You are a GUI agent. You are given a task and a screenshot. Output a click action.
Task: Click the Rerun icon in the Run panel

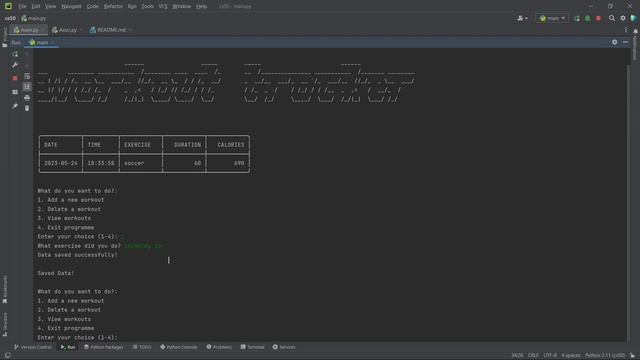15,54
